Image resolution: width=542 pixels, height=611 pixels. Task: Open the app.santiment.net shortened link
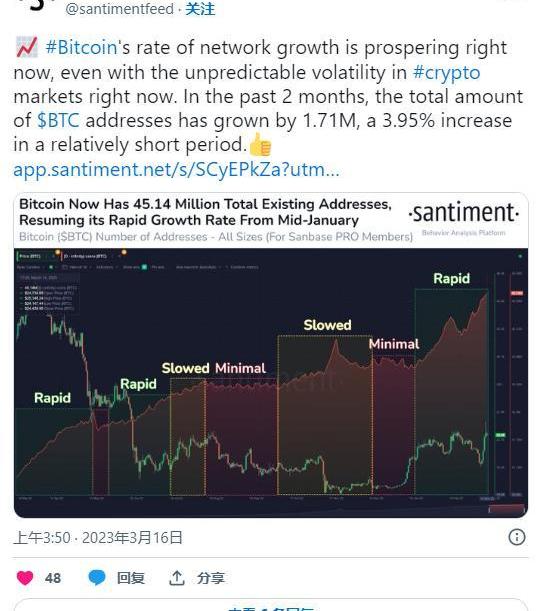(x=176, y=169)
